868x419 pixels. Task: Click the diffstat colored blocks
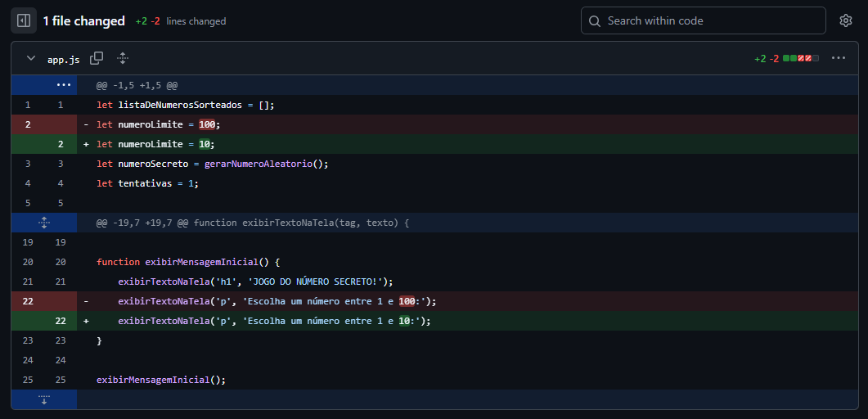(x=800, y=58)
